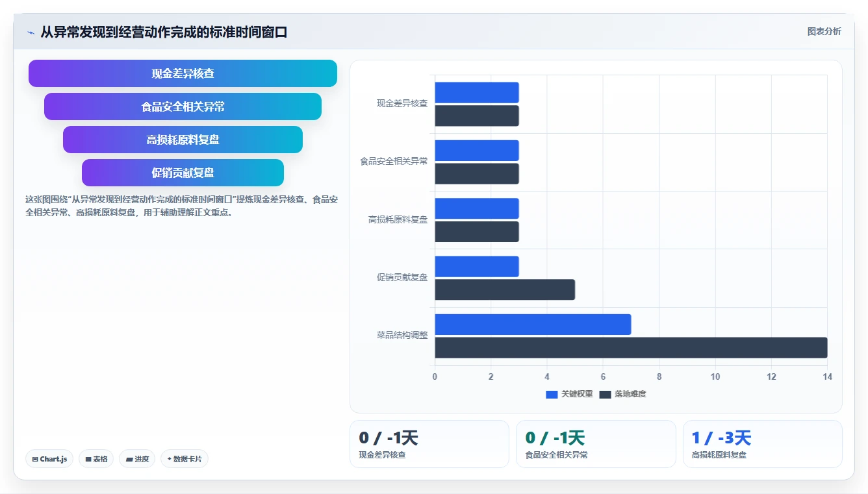
Task: Click the blue bar for 促销贡献复盘
Action: [x=477, y=266]
